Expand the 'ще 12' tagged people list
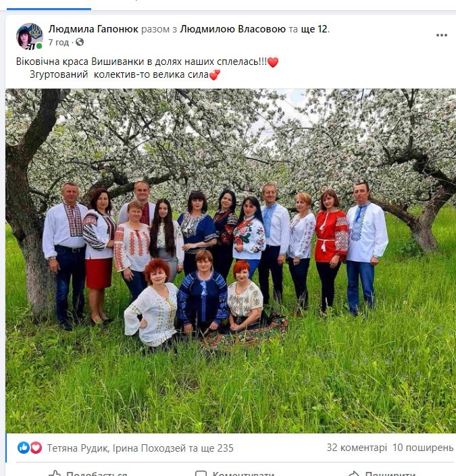Image resolution: width=456 pixels, height=476 pixels. [x=314, y=29]
